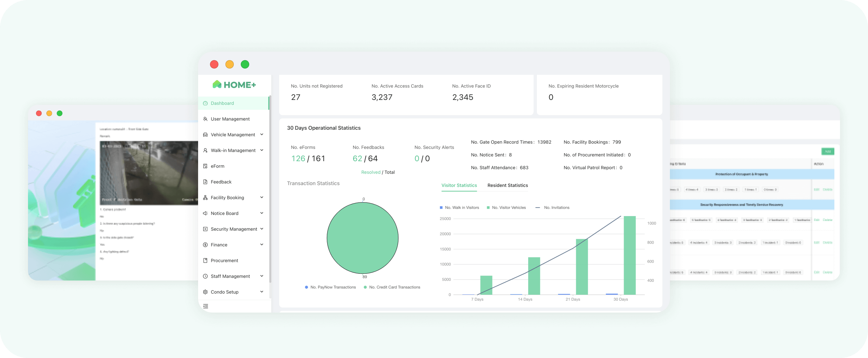The height and width of the screenshot is (358, 868).
Task: Open the Feedback menu item
Action: (221, 182)
